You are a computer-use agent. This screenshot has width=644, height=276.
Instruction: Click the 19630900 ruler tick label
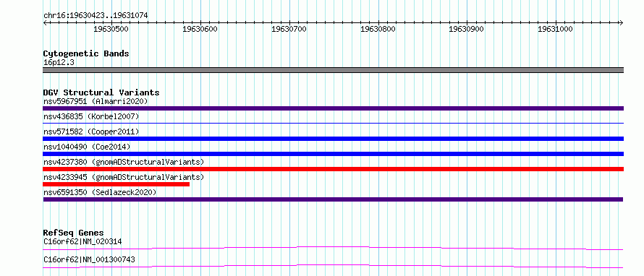467,29
